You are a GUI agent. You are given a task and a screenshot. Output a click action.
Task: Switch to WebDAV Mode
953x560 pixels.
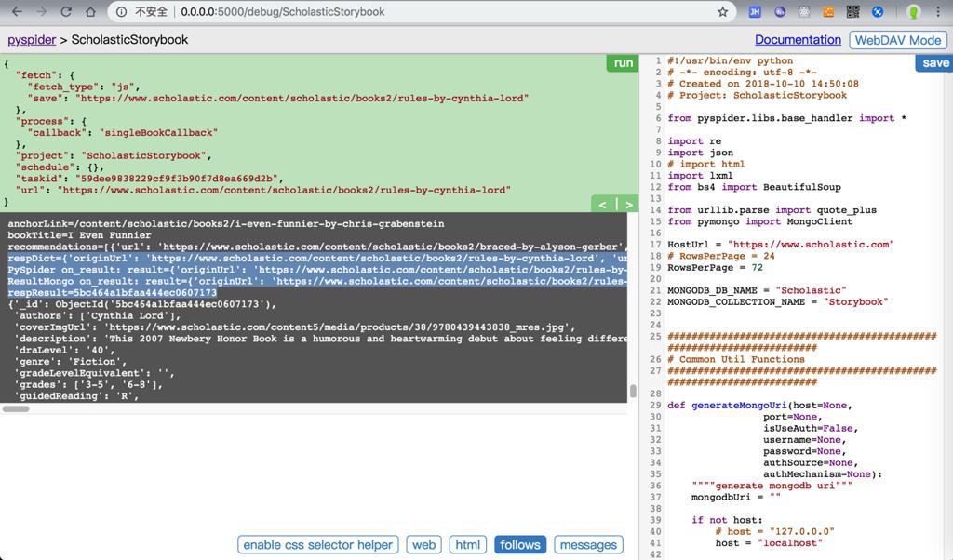tap(898, 40)
